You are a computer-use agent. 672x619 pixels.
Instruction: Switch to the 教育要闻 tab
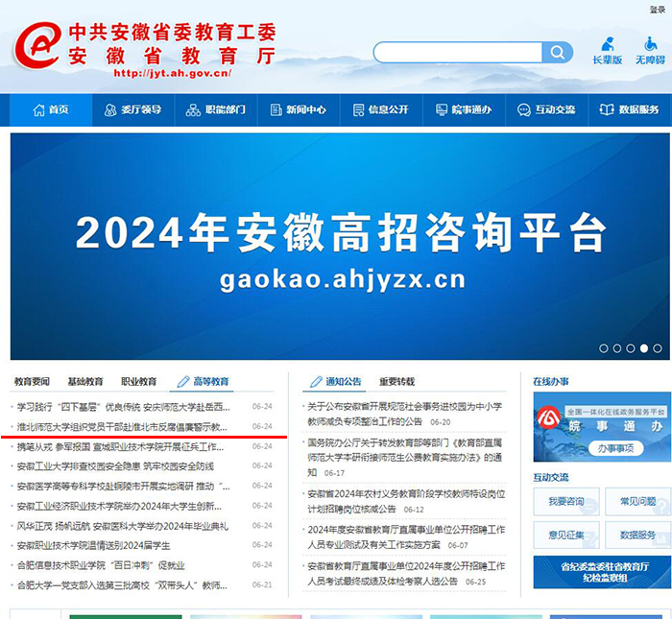[32, 381]
